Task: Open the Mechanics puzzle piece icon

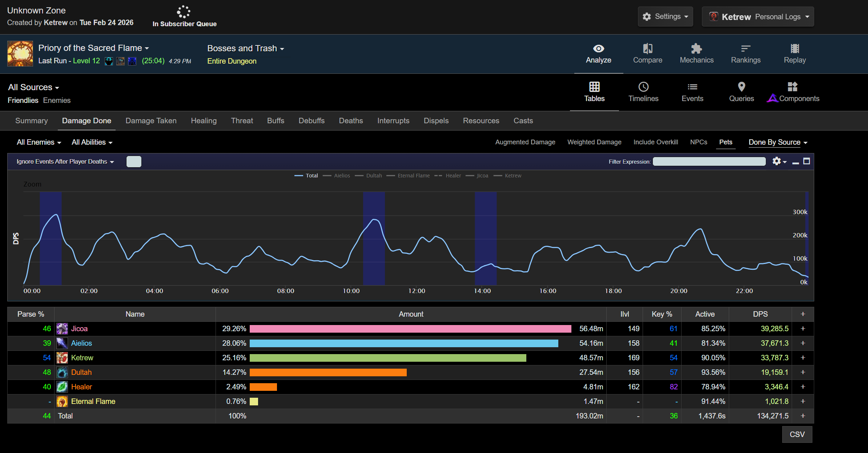Action: (x=696, y=49)
